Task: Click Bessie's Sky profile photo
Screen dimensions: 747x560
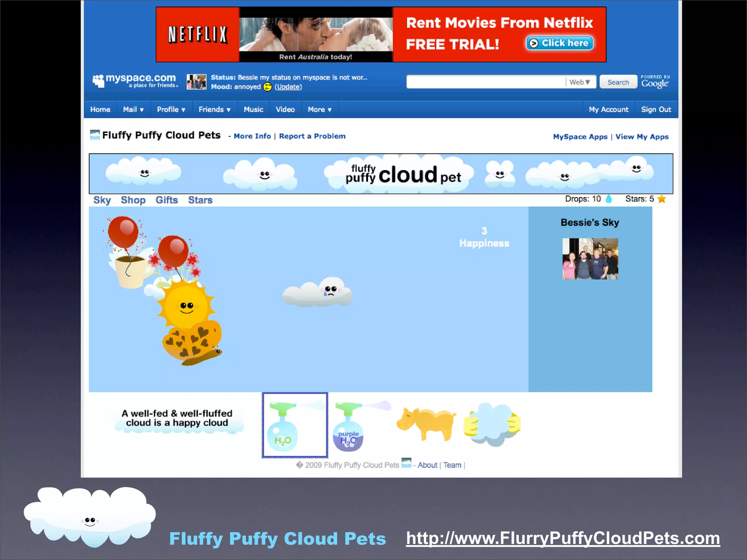Action: point(590,259)
